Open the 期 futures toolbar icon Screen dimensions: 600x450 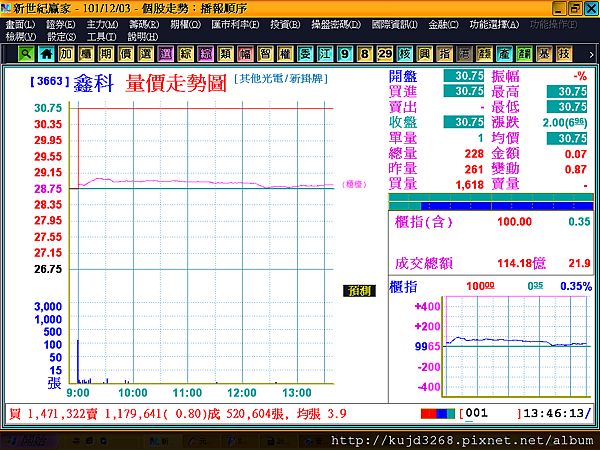(106, 54)
